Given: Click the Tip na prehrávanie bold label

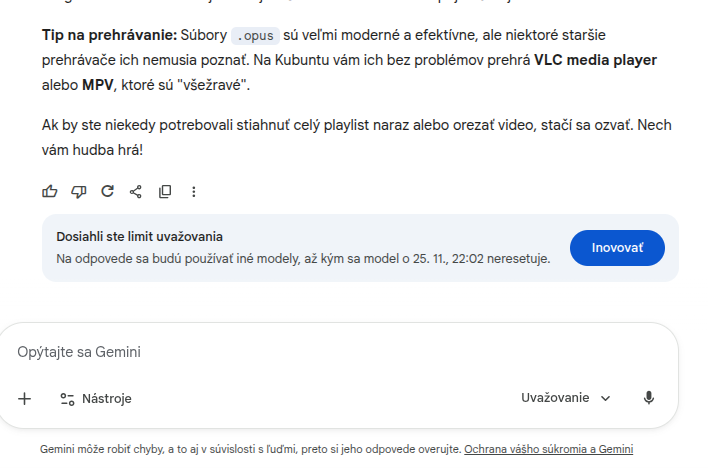Looking at the screenshot, I should [108, 35].
